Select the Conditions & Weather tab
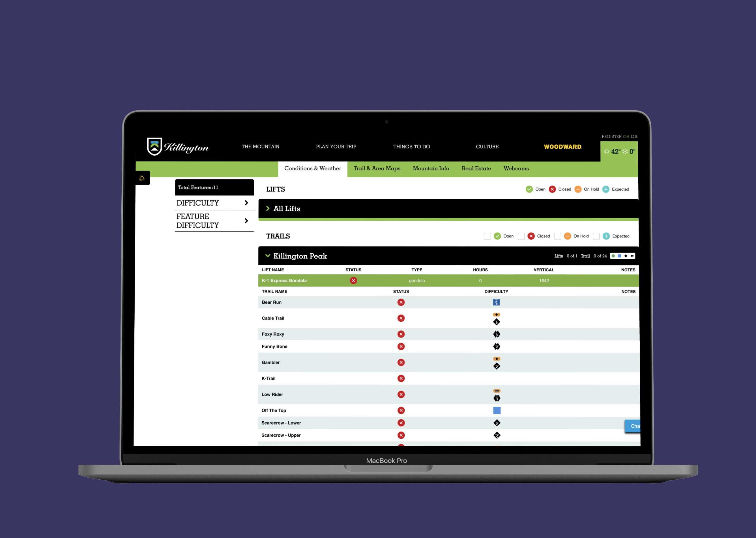The width and height of the screenshot is (756, 538). tap(313, 168)
